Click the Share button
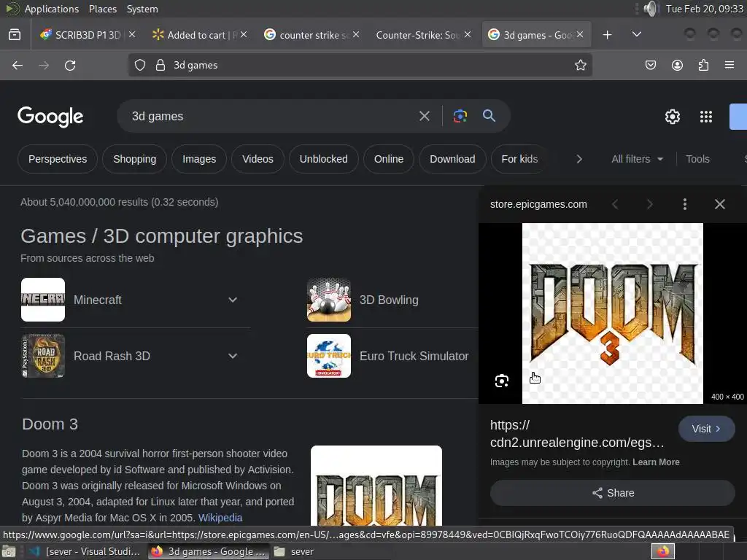Screen dimensions: 747x560 click(613, 493)
